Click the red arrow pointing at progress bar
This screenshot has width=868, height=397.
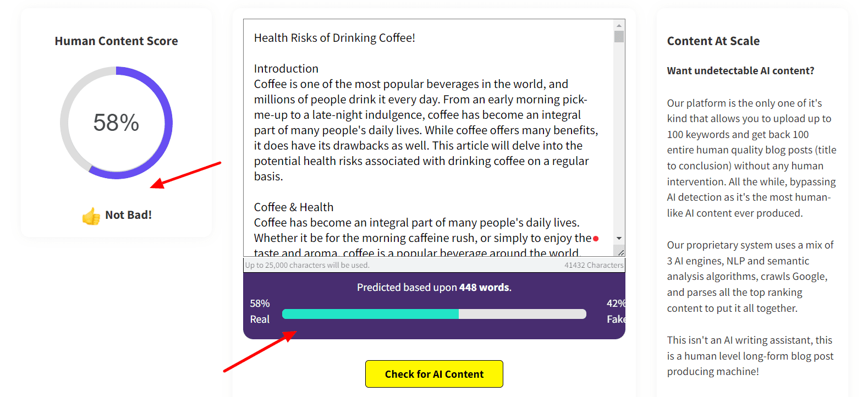point(260,351)
